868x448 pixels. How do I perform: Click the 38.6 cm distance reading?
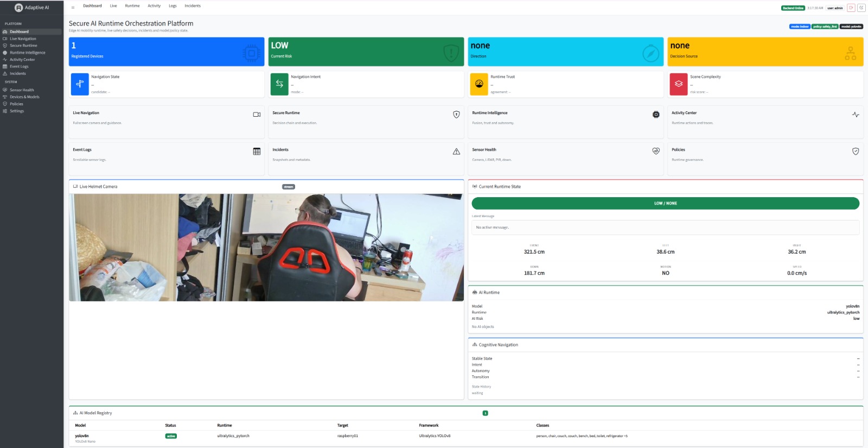[666, 252]
